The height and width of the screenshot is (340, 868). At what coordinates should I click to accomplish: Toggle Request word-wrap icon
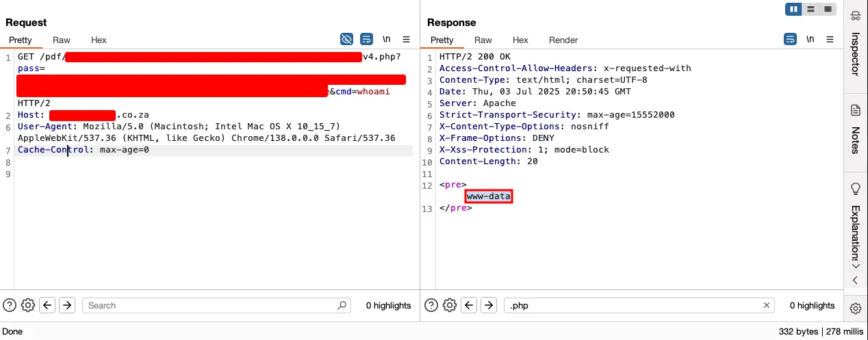[366, 39]
